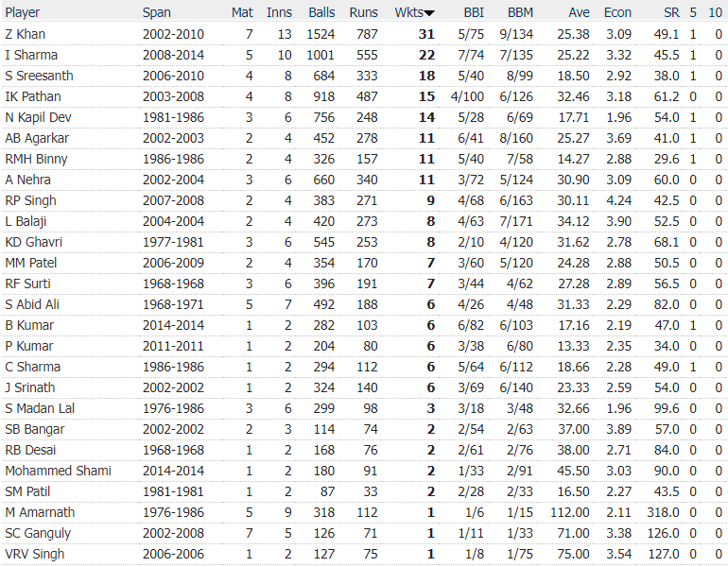728x567 pixels.
Task: Open player P Kumar
Action: coord(28,346)
